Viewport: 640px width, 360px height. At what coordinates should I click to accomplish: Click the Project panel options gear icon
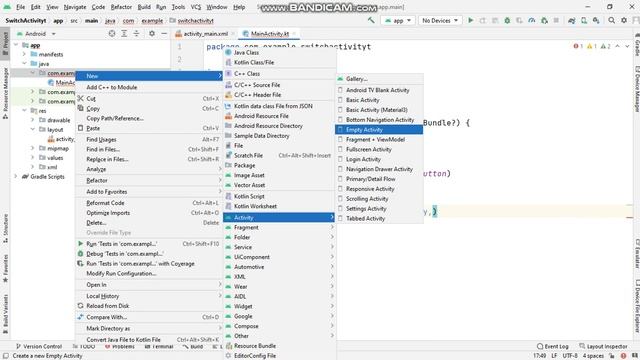(151, 33)
